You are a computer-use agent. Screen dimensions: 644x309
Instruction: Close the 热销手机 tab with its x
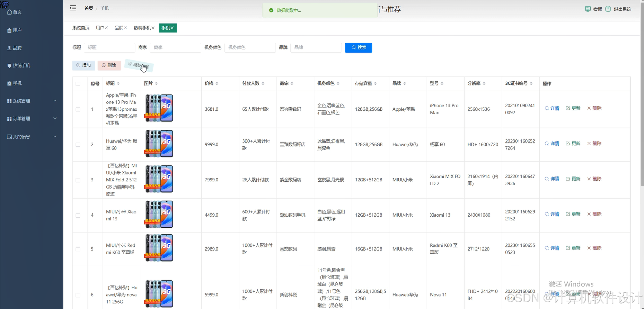click(x=153, y=28)
